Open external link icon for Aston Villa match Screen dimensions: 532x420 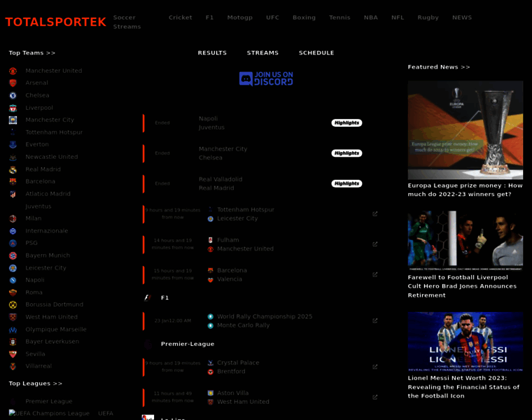(375, 397)
